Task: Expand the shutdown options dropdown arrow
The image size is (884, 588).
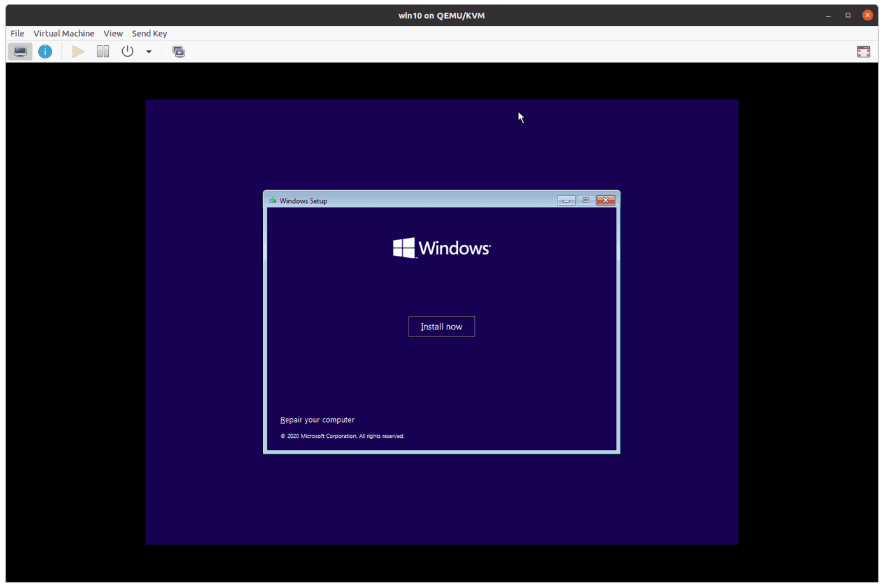Action: coord(149,52)
